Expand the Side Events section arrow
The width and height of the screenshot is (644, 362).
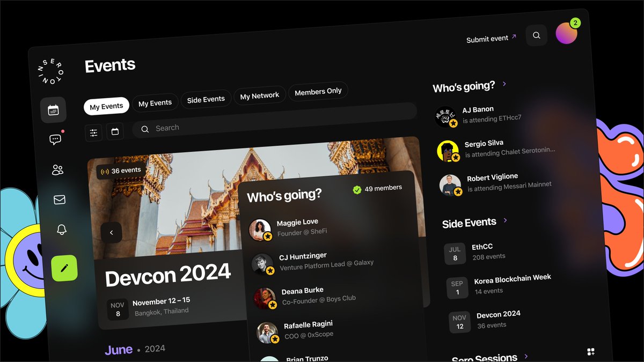(505, 220)
